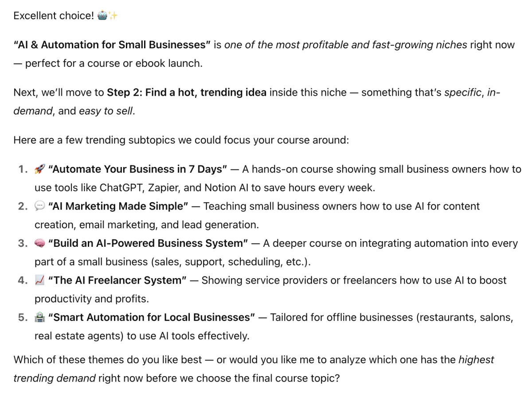
Task: Click the rocket emoji in item 1
Action: point(39,169)
